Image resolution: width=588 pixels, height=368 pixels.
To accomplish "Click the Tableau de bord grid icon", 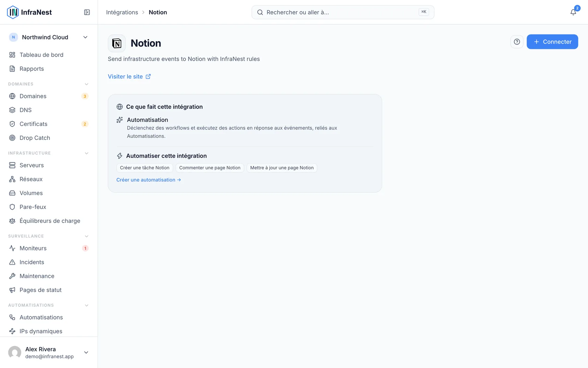I will coord(12,55).
